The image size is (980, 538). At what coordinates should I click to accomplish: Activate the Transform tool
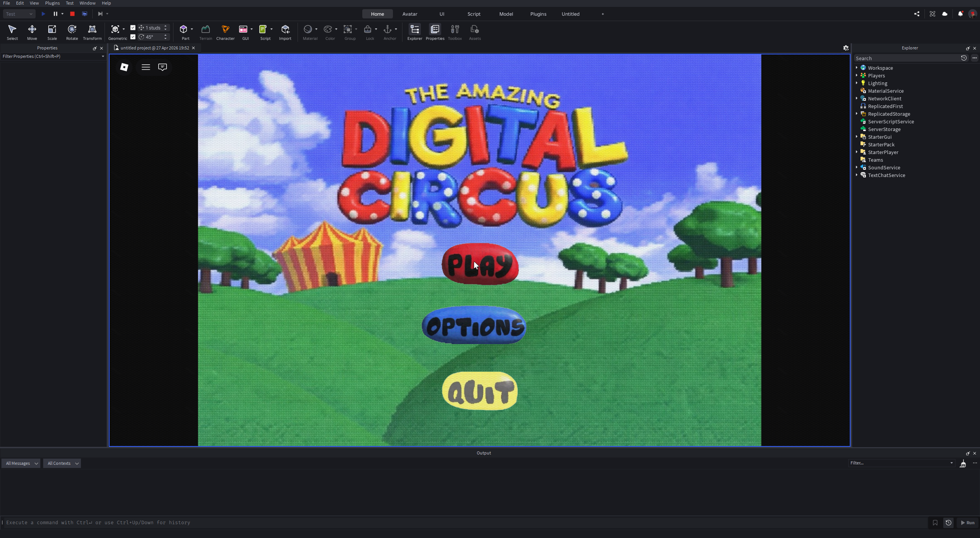click(x=92, y=32)
